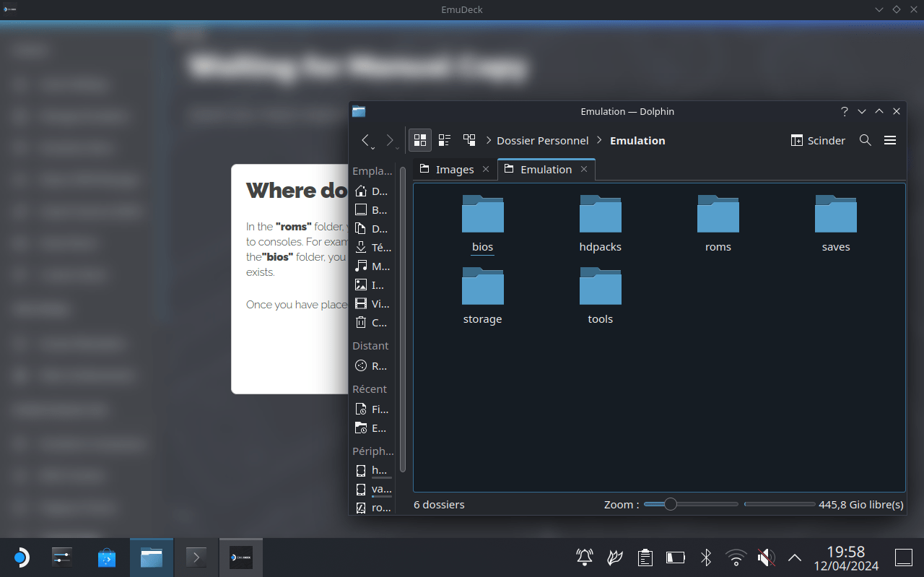The height and width of the screenshot is (577, 924).
Task: Click the show desktop button
Action: 904,558
